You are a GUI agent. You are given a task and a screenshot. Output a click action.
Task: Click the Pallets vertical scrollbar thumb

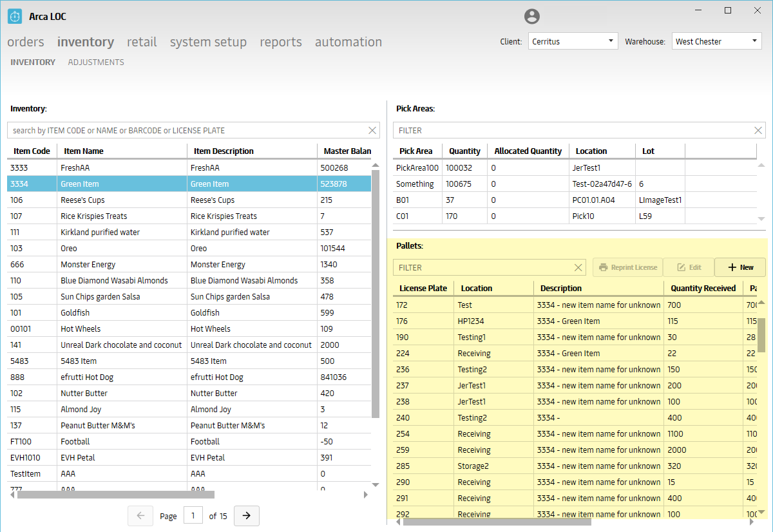click(761, 335)
